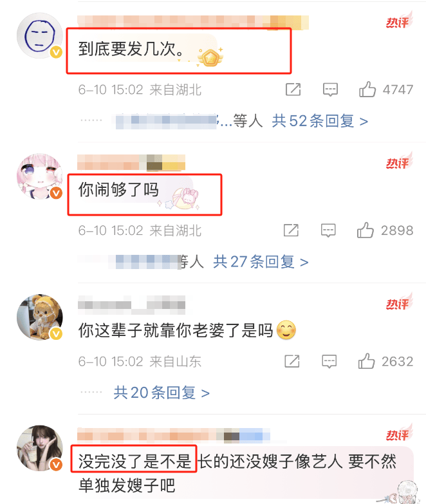Expand 共20条回复 replies

[x=162, y=393]
